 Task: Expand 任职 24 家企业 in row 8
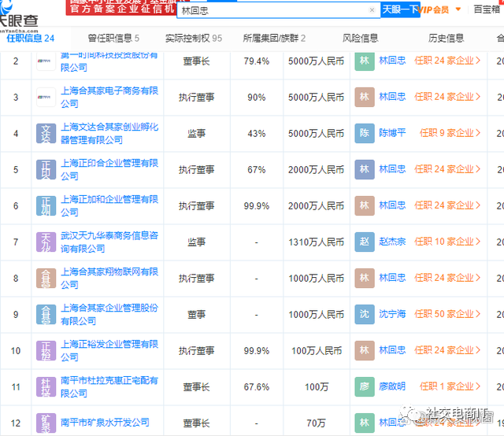pyautogui.click(x=447, y=278)
